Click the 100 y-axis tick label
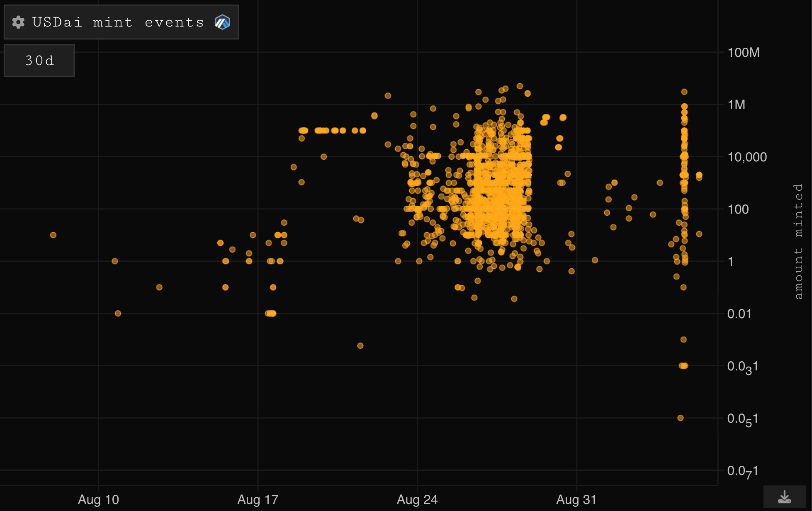812x511 pixels. coord(738,209)
